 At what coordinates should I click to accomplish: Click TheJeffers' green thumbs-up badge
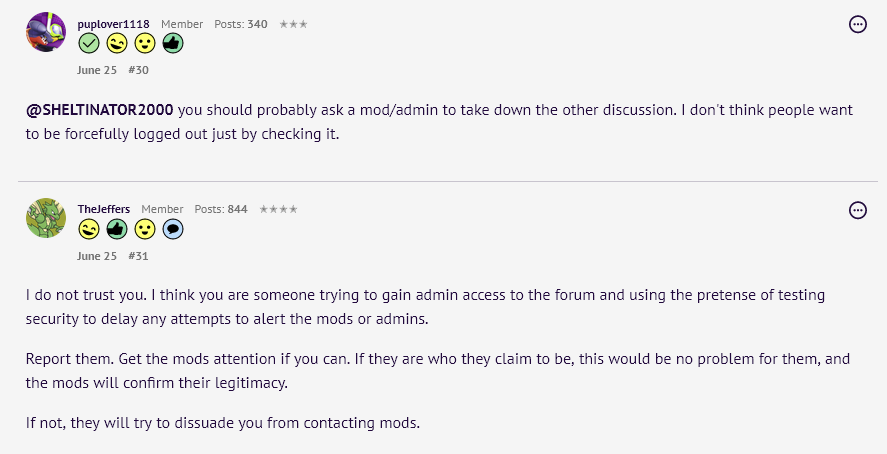[117, 229]
